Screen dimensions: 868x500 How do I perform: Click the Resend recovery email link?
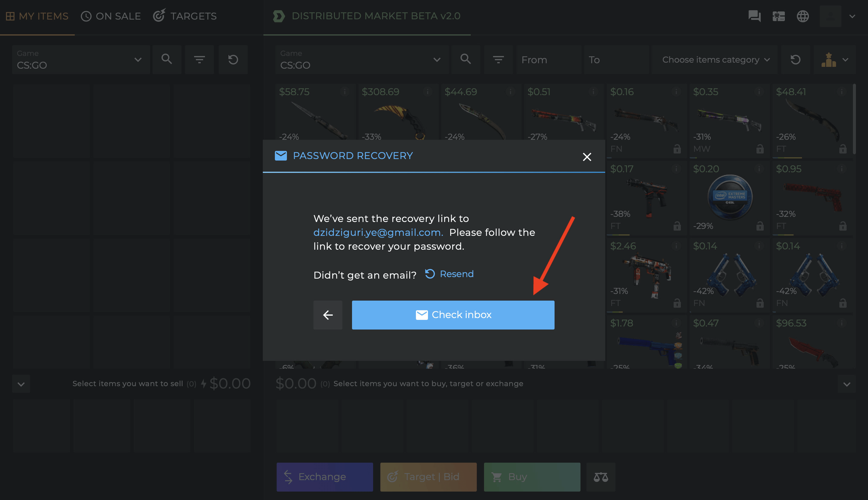[x=449, y=274]
